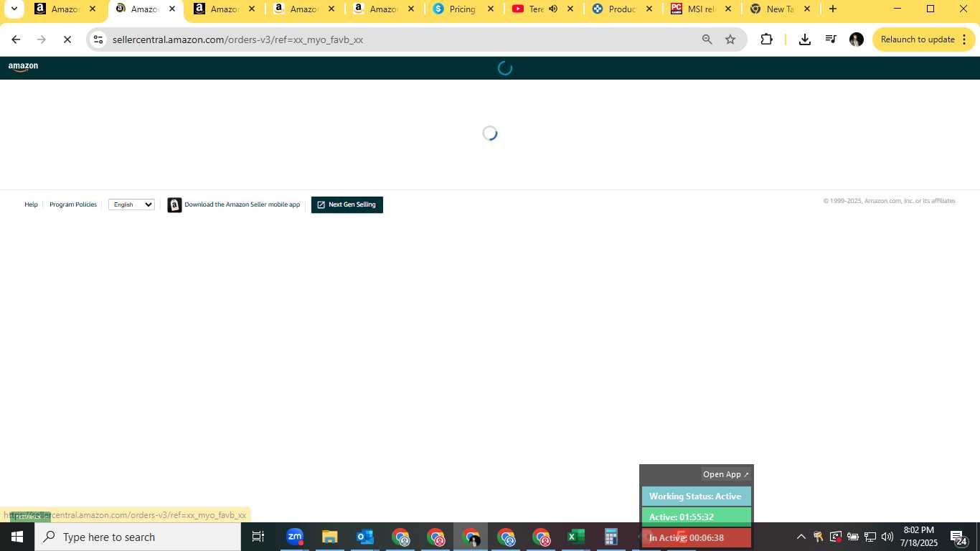Image resolution: width=980 pixels, height=551 pixels.
Task: Switch to the New Tab tab
Action: point(781,9)
